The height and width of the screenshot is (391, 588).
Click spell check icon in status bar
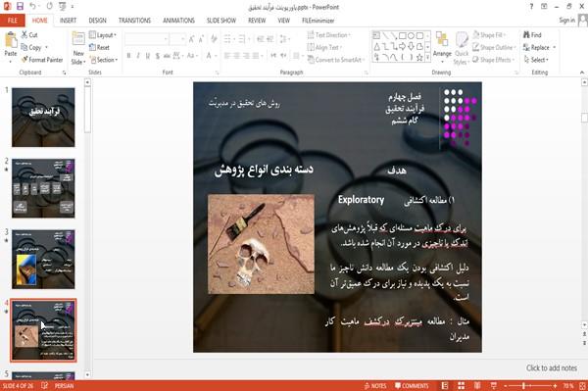point(45,386)
